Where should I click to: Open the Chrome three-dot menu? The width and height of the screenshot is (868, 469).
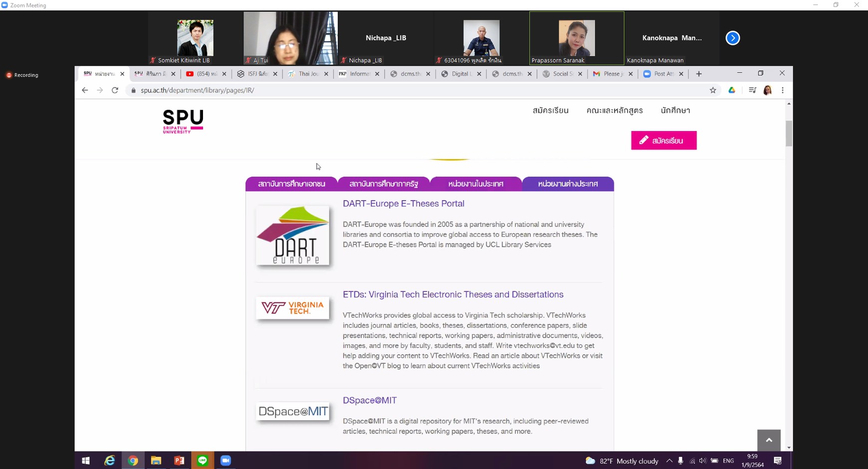click(x=783, y=90)
